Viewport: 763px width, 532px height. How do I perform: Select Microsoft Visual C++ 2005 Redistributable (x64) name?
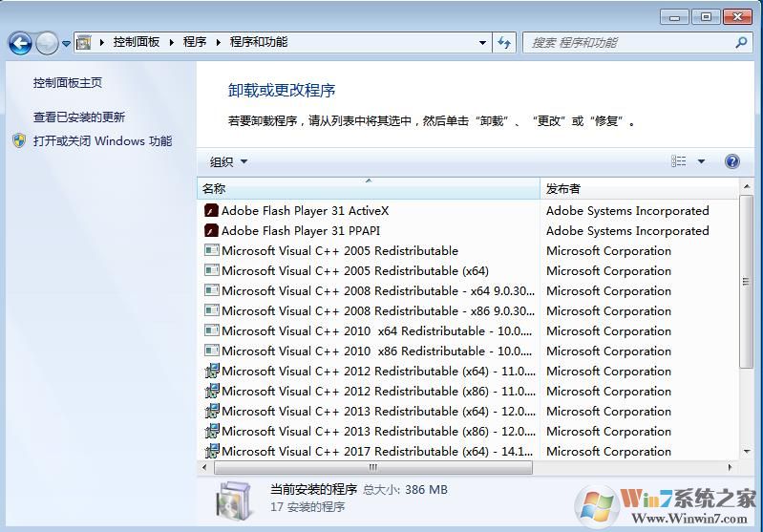[355, 270]
